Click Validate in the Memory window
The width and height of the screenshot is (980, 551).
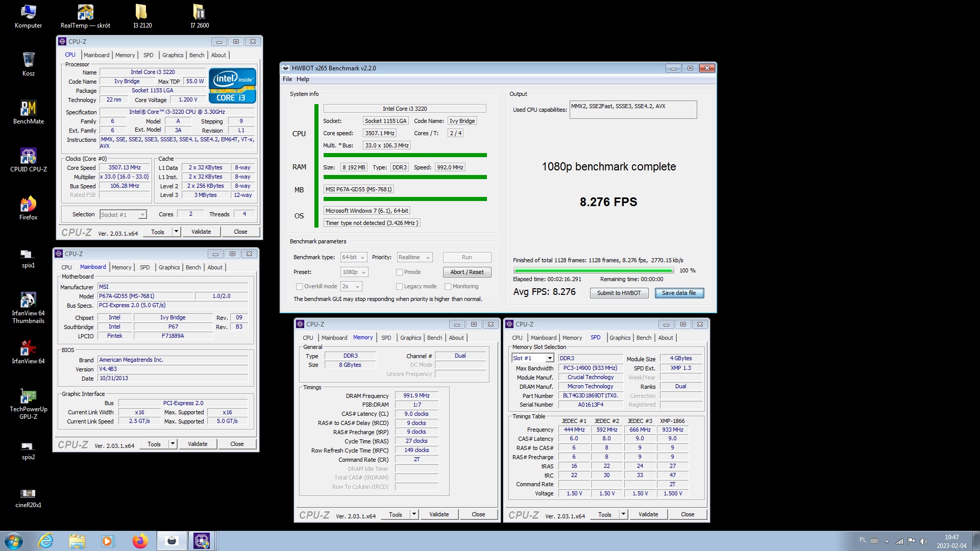[x=439, y=514]
